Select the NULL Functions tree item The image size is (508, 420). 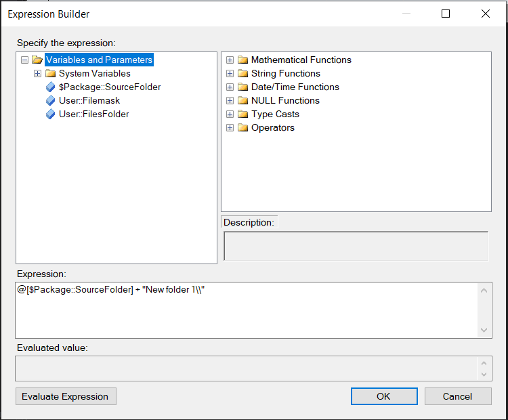[285, 101]
